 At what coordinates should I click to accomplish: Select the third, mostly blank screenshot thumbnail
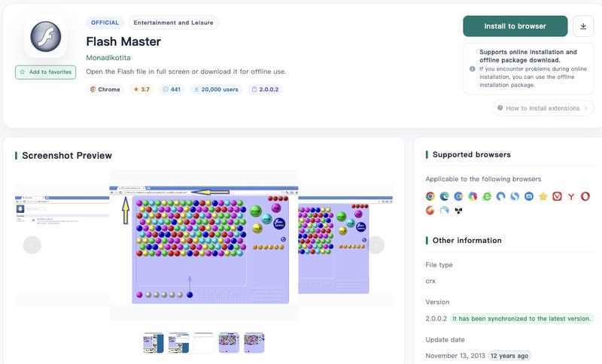[204, 342]
